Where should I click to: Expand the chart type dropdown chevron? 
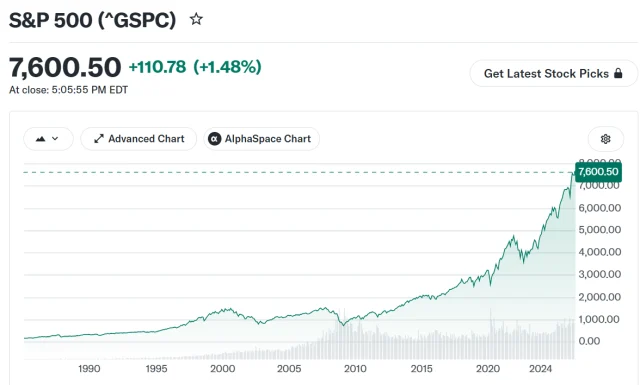pos(55,139)
